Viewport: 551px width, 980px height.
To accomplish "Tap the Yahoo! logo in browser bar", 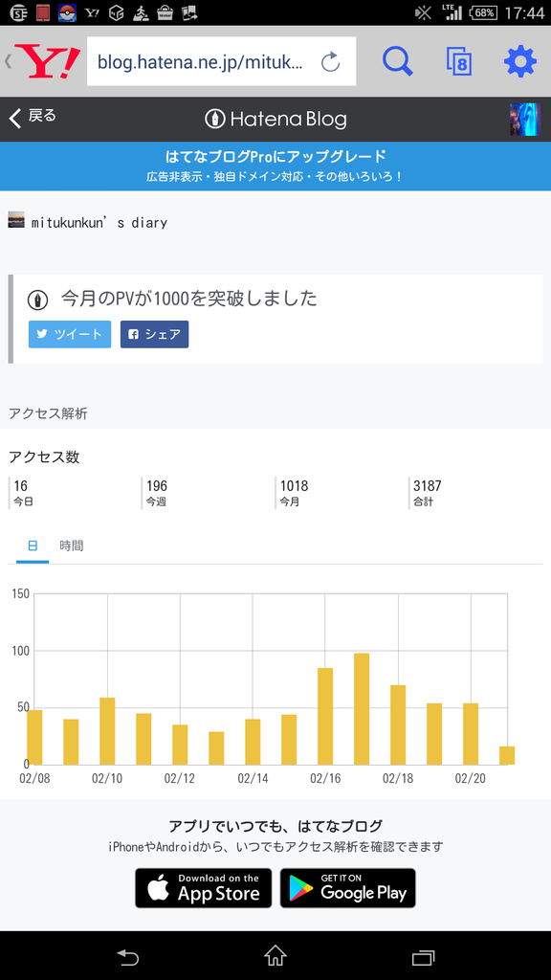I will (48, 61).
